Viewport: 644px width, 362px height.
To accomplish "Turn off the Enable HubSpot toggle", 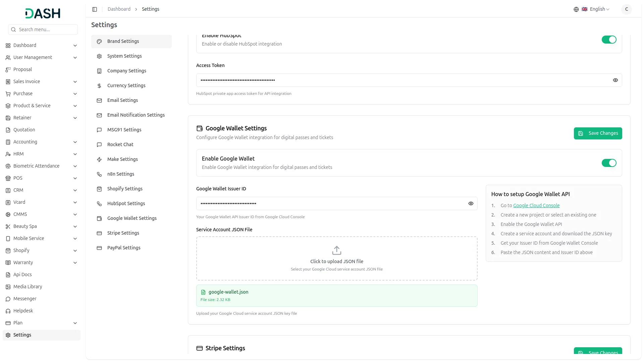I will (x=609, y=40).
